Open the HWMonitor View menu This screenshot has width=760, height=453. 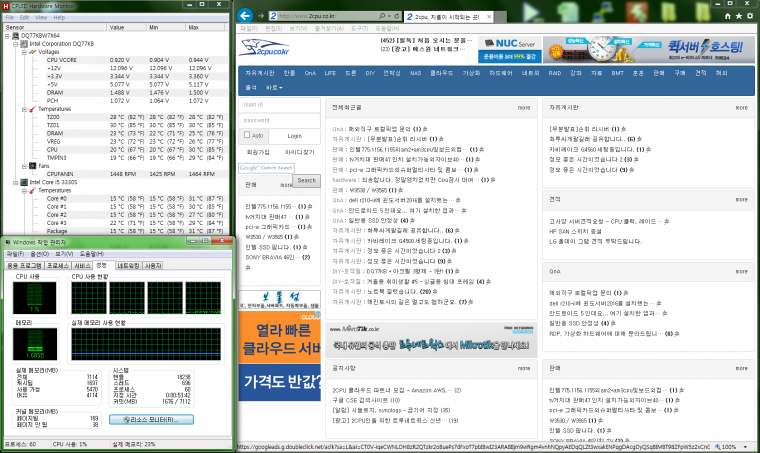(x=41, y=17)
